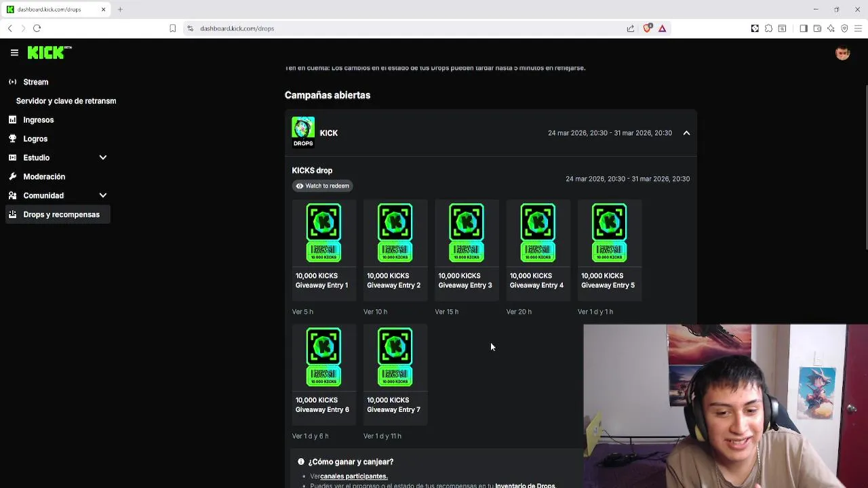Viewport: 868px width, 488px height.
Task: Collapse the KICK campaign chevron
Action: (686, 133)
